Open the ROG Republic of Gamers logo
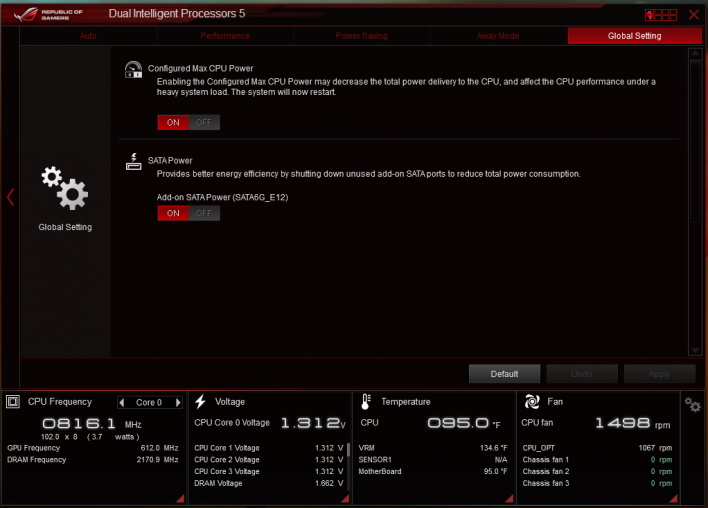The width and height of the screenshot is (708, 508). (48, 14)
